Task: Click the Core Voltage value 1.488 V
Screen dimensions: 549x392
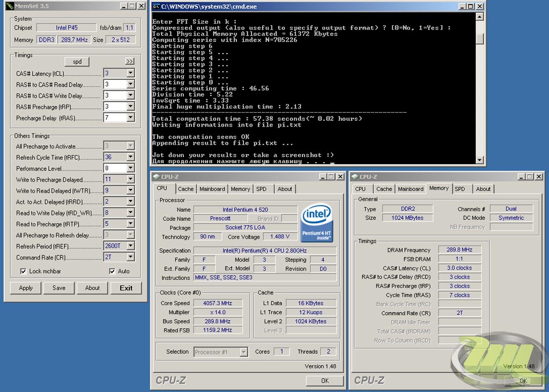Action: (280, 236)
